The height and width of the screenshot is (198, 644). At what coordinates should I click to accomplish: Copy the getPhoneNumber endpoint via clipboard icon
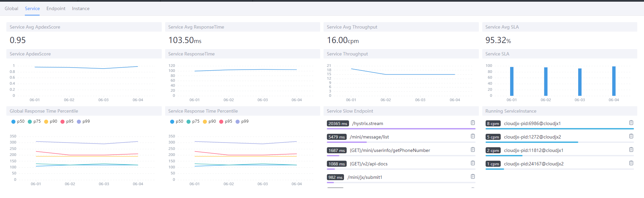tap(473, 150)
